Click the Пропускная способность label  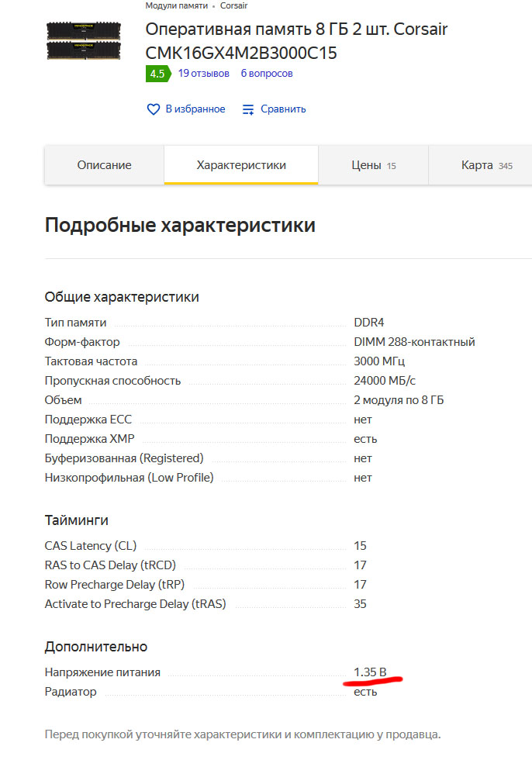(113, 381)
